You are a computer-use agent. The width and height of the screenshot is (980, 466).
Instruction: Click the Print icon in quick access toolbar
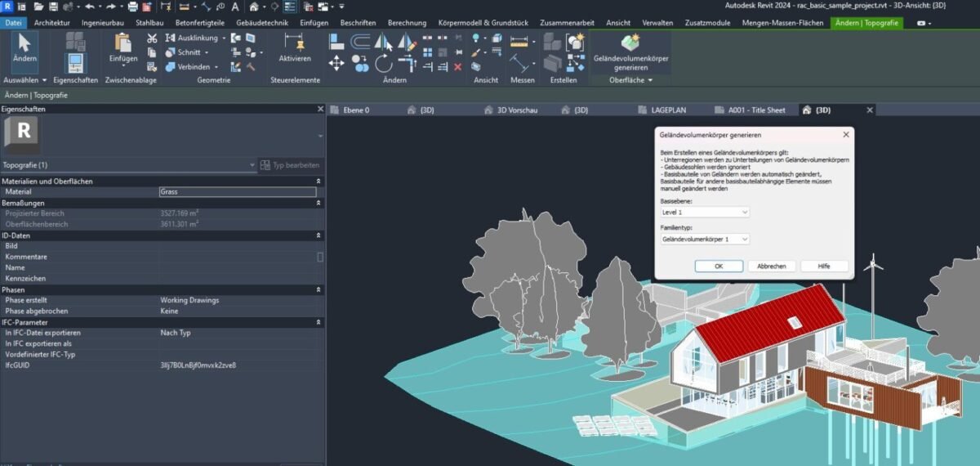point(132,7)
